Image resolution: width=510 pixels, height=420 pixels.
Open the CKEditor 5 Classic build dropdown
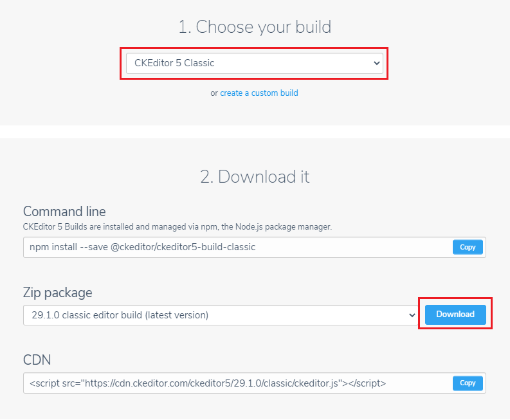pyautogui.click(x=254, y=63)
